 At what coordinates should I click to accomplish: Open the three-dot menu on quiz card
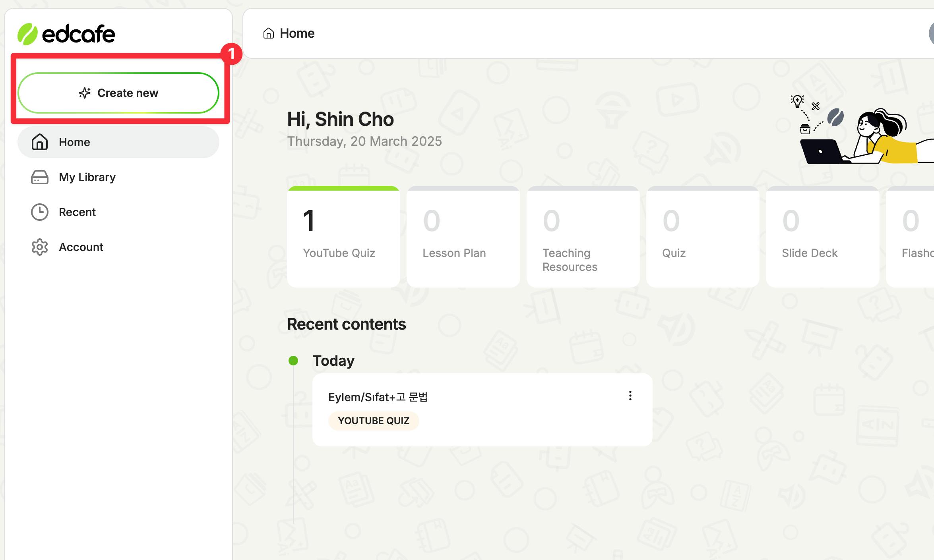630,396
